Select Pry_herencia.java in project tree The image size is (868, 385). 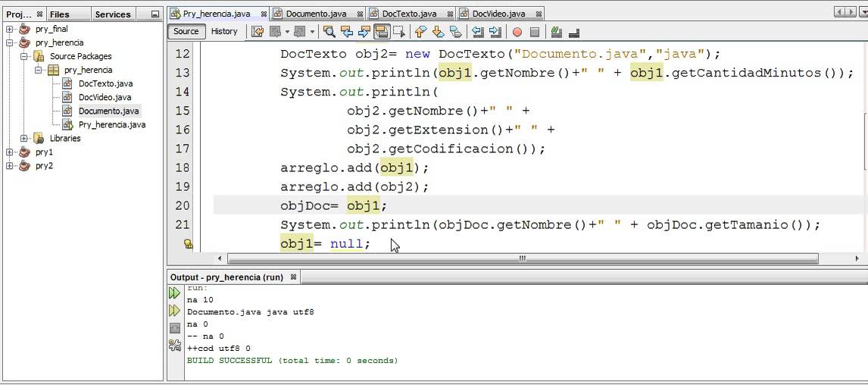click(x=112, y=124)
